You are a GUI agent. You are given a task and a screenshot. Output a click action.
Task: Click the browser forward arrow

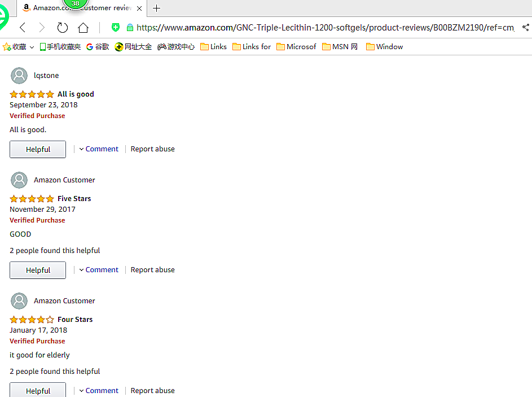[42, 28]
